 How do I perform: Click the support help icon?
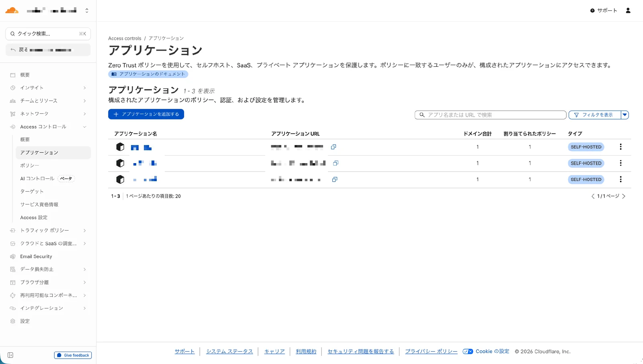pos(592,11)
